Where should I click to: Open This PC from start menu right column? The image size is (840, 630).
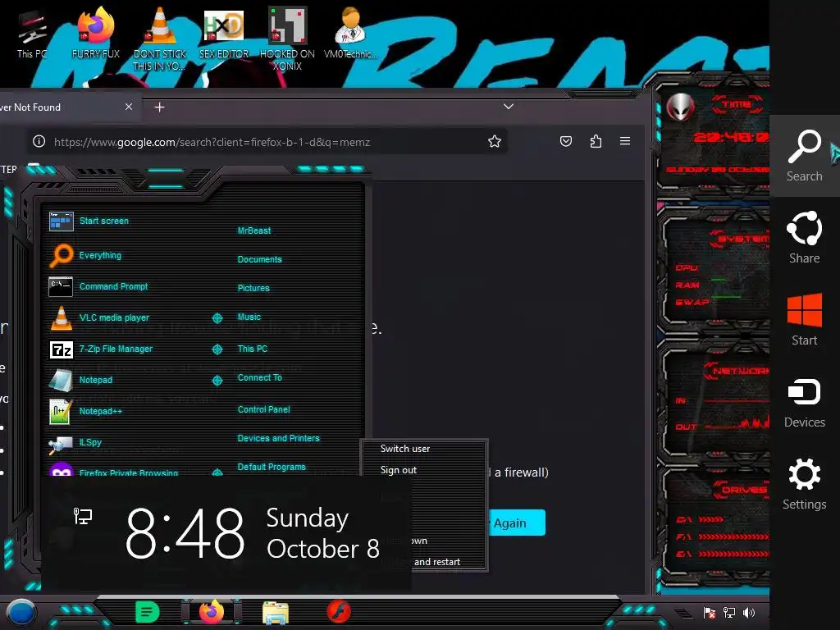click(253, 349)
